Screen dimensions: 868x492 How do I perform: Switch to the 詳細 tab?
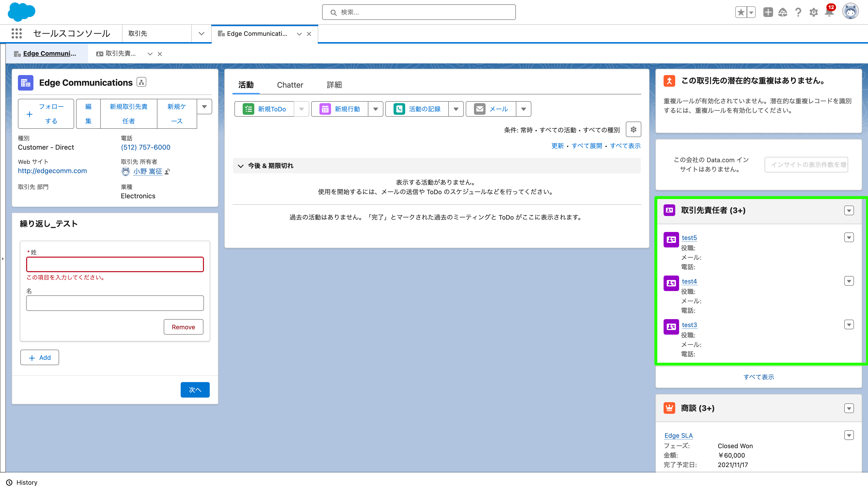pos(334,85)
